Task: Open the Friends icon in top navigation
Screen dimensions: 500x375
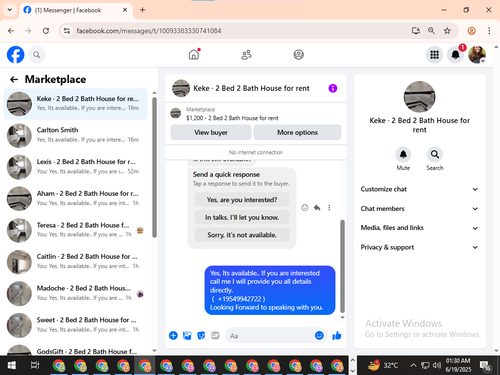Action: pos(246,55)
